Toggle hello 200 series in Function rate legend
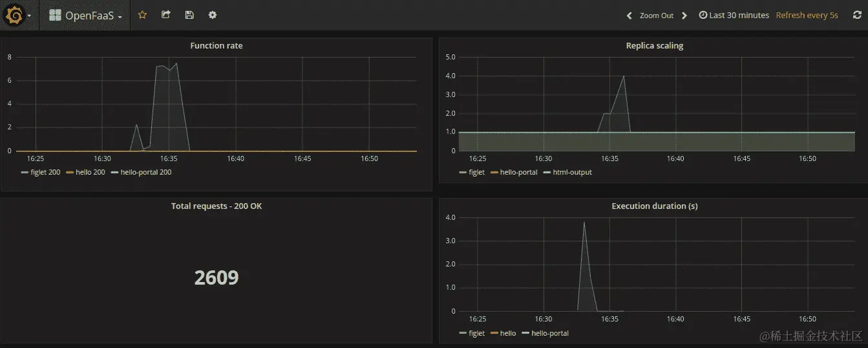 coord(86,173)
